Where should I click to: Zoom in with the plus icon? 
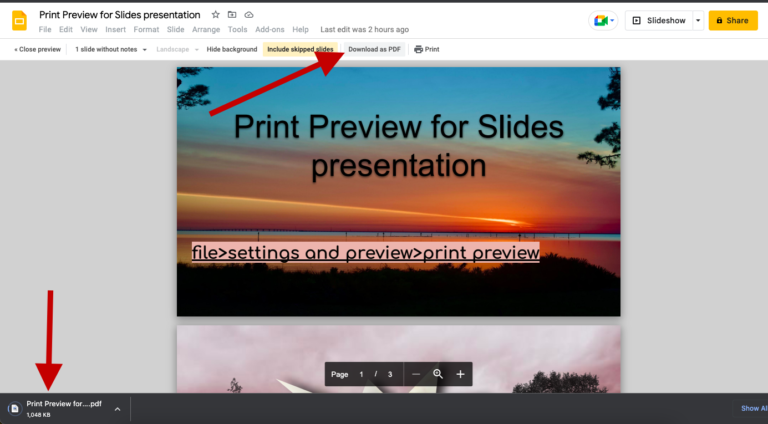(460, 374)
